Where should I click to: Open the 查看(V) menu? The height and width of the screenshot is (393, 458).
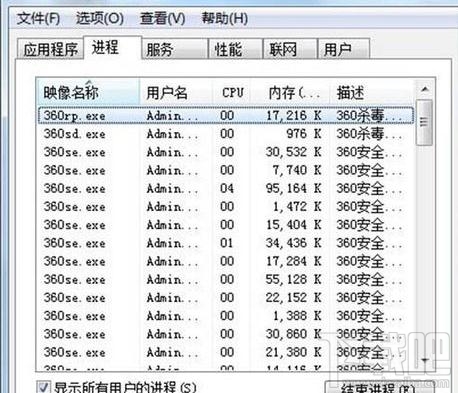click(x=162, y=18)
